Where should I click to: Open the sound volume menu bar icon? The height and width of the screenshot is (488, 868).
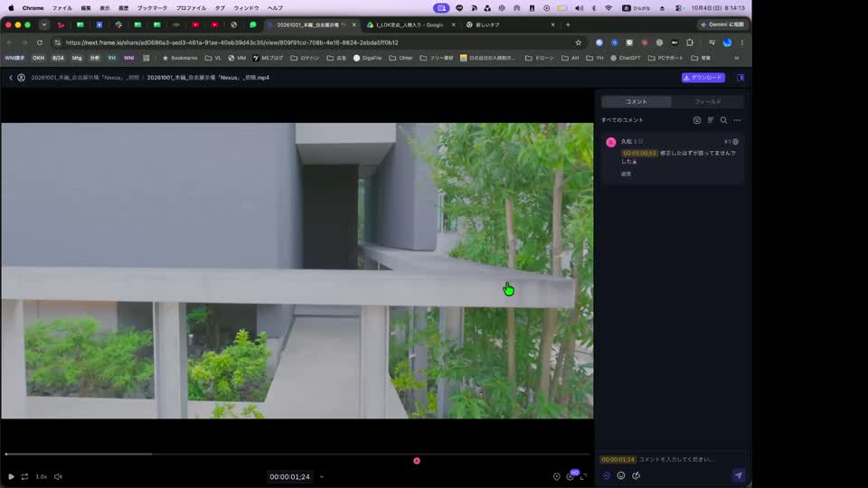coord(579,8)
